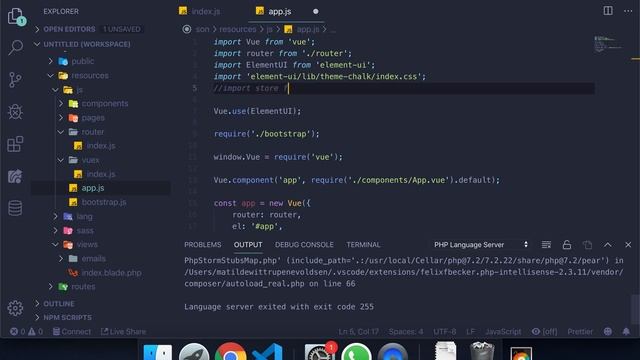Open the Live Share view in activity bar

(15, 176)
